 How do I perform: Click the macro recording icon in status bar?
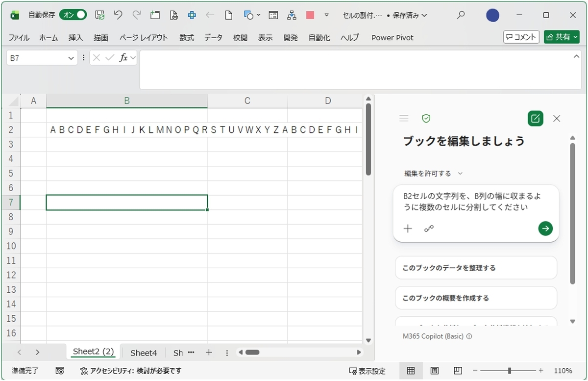(x=60, y=371)
